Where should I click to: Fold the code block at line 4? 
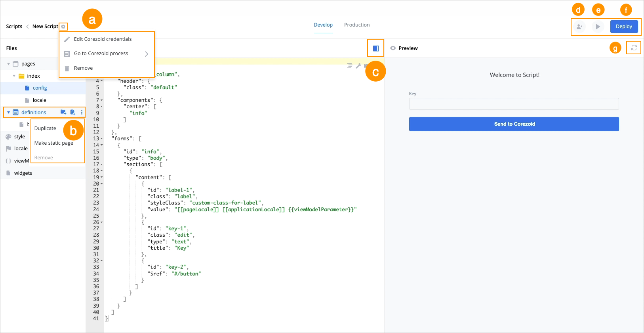pos(102,81)
